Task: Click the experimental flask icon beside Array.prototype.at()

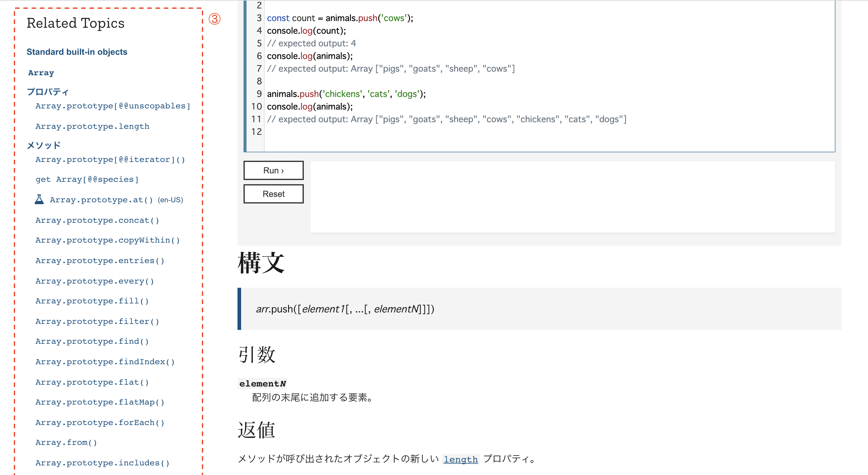Action: (39, 199)
